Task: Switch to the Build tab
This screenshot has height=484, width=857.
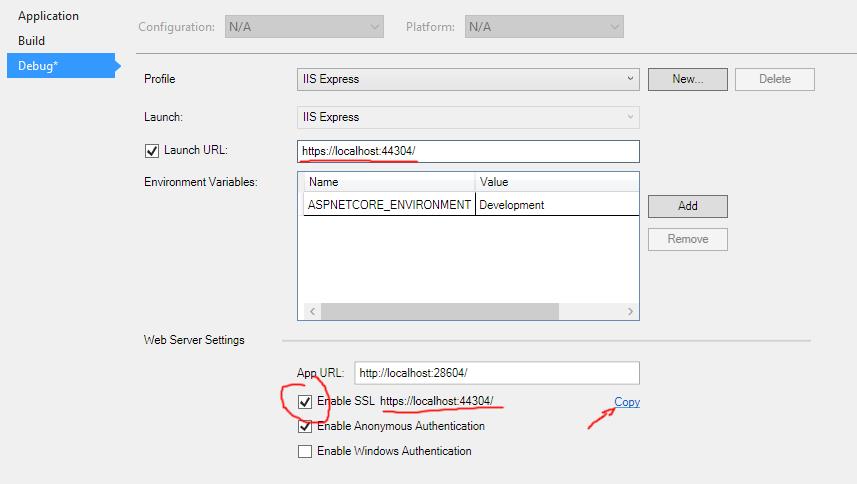Action: (32, 41)
